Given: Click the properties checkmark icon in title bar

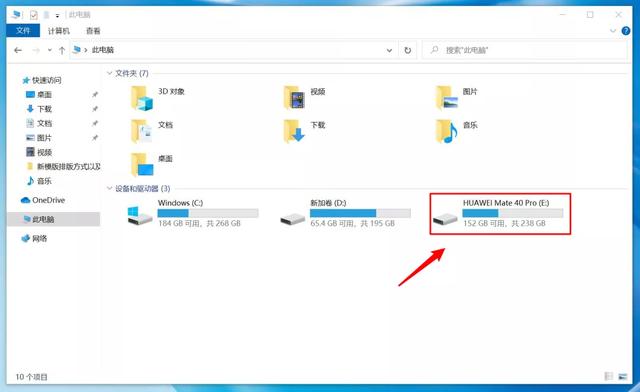Looking at the screenshot, I should (33, 15).
